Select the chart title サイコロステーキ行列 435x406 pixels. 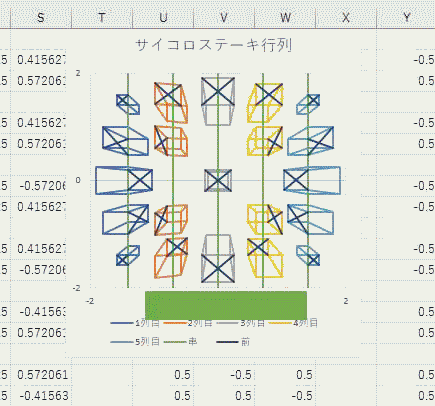[214, 45]
